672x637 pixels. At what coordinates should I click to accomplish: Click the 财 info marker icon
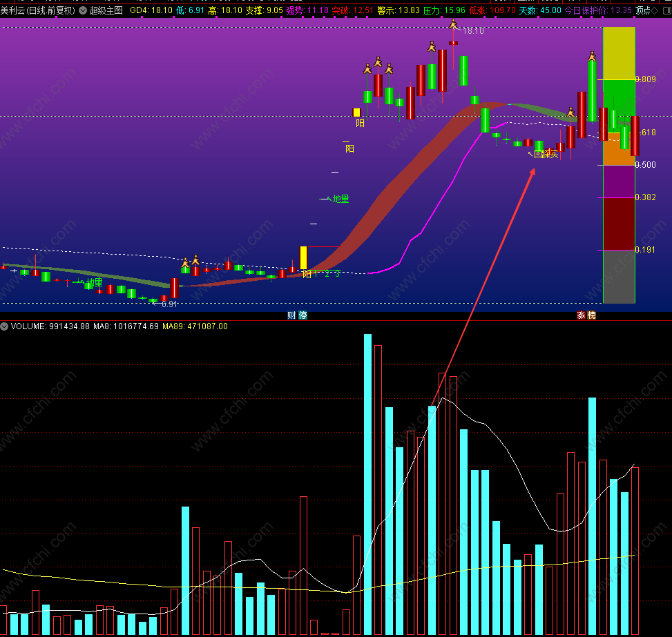(x=291, y=315)
